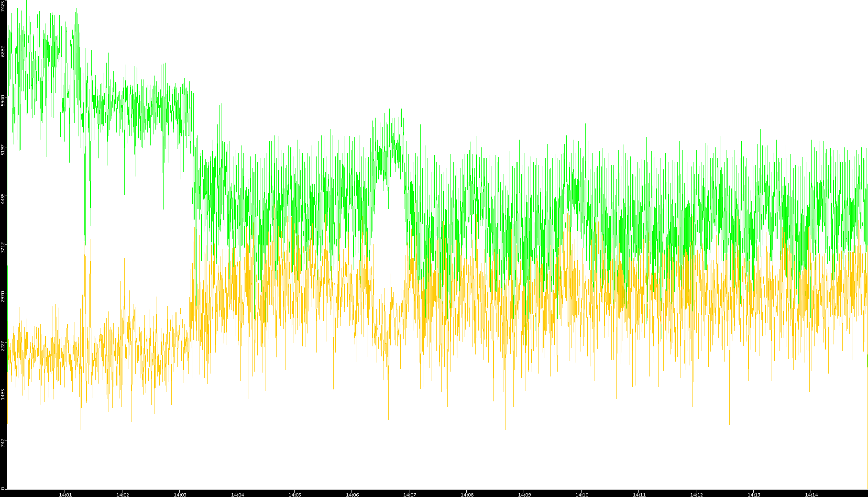Click the 14:11 time axis label
This screenshot has height=497, width=868.
(x=639, y=495)
